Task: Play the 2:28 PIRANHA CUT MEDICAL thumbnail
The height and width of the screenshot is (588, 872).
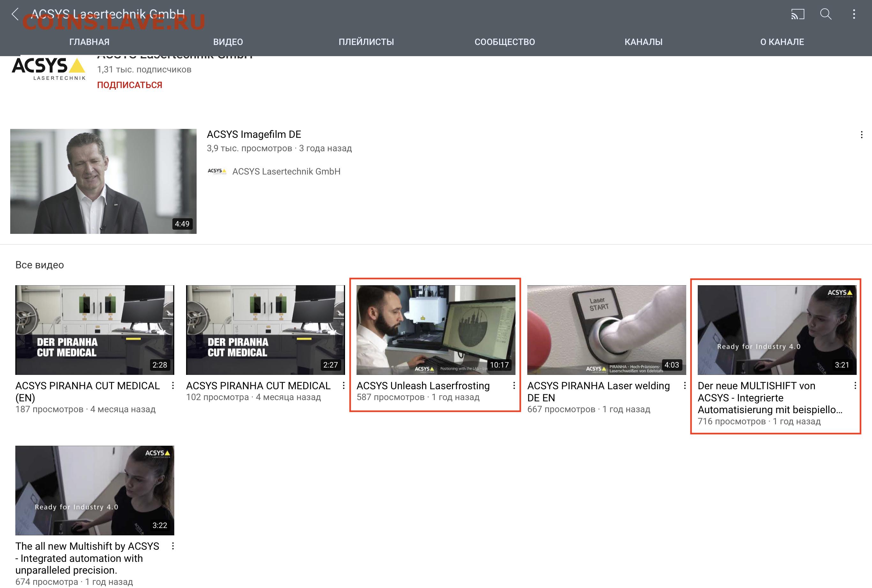Action: pyautogui.click(x=94, y=330)
